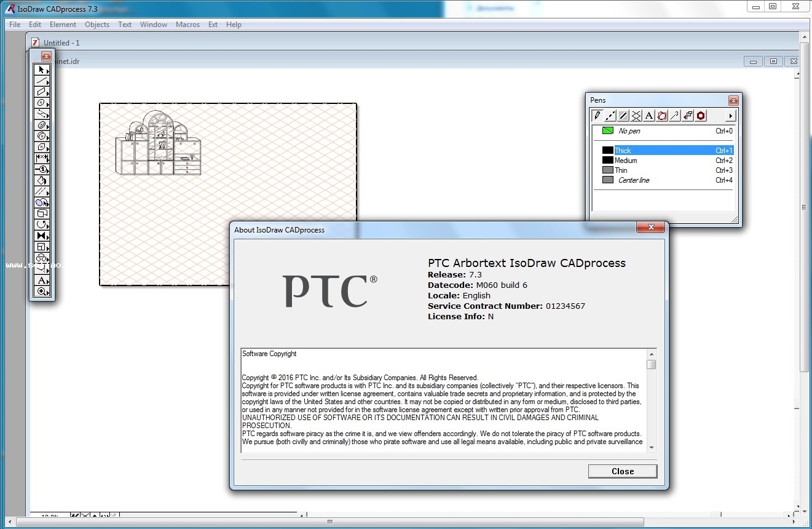Select the Bézier curve path tool
812x529 pixels.
pyautogui.click(x=42, y=114)
